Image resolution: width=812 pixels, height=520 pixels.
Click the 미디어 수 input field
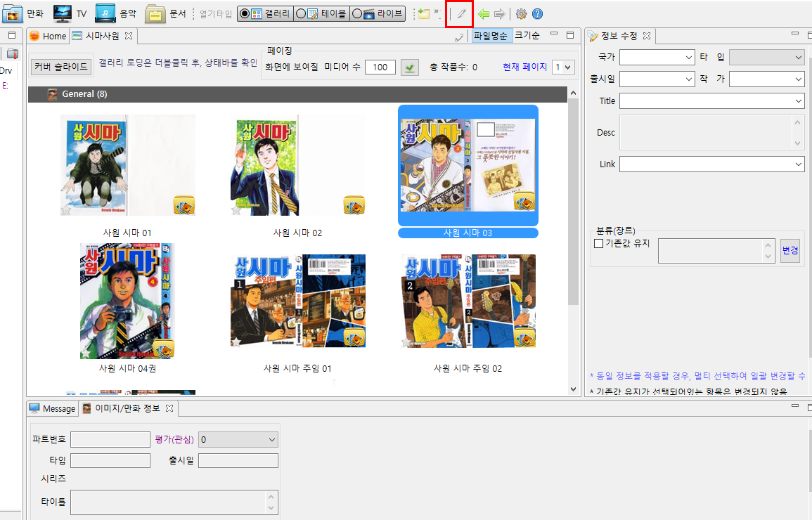pos(380,67)
